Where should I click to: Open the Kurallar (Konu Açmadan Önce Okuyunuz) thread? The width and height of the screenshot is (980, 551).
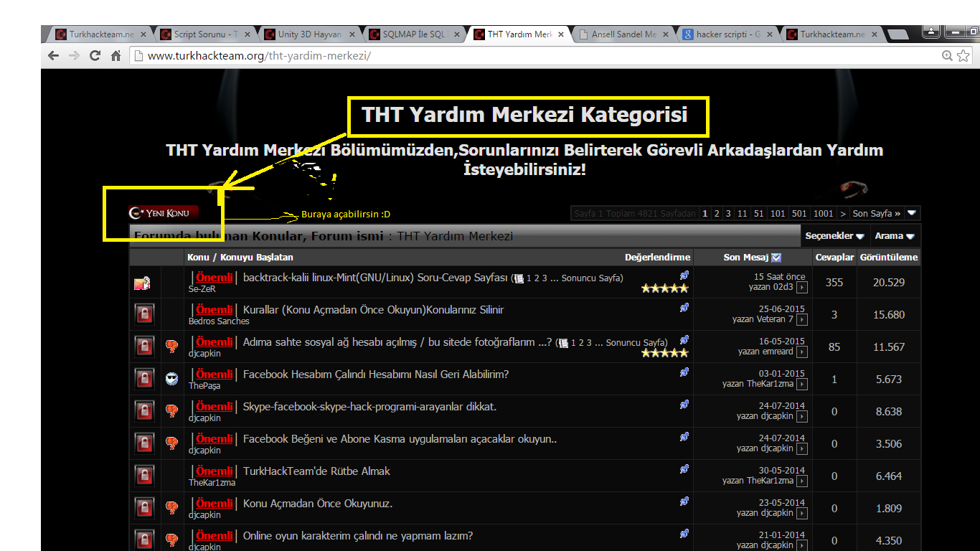tap(373, 310)
